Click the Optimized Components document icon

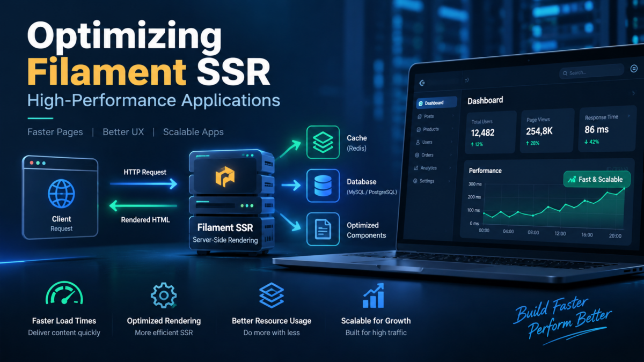click(x=324, y=229)
